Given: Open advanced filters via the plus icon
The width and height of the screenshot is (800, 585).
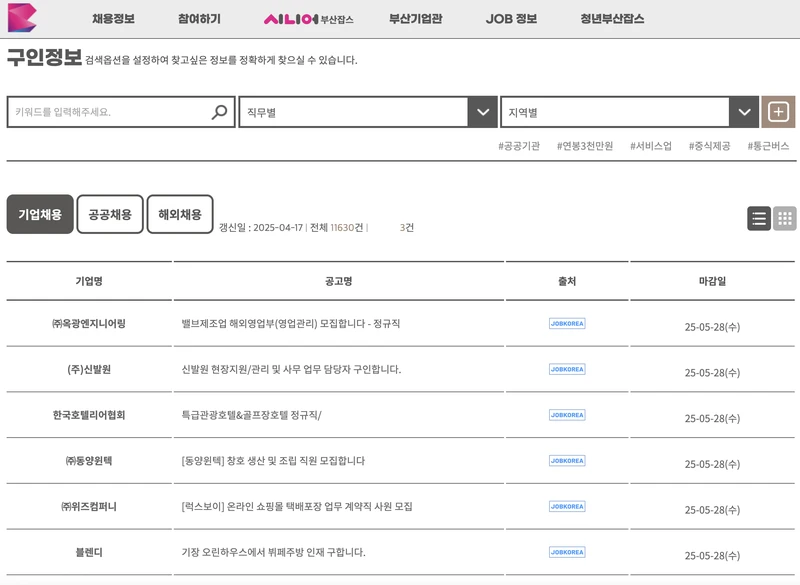Looking at the screenshot, I should [777, 109].
